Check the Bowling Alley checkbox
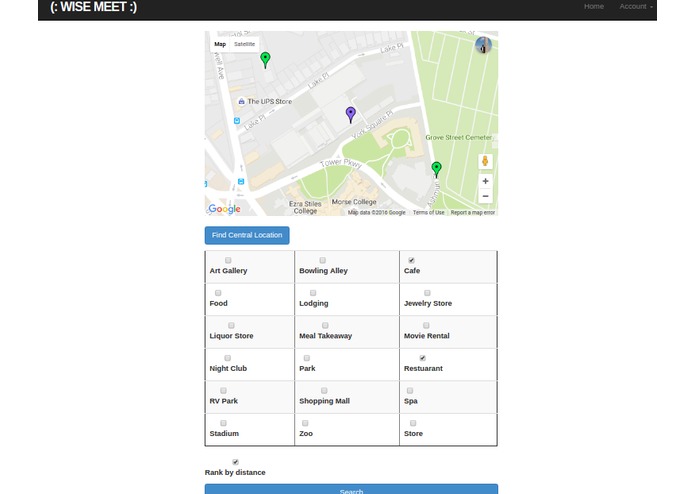 [x=323, y=260]
